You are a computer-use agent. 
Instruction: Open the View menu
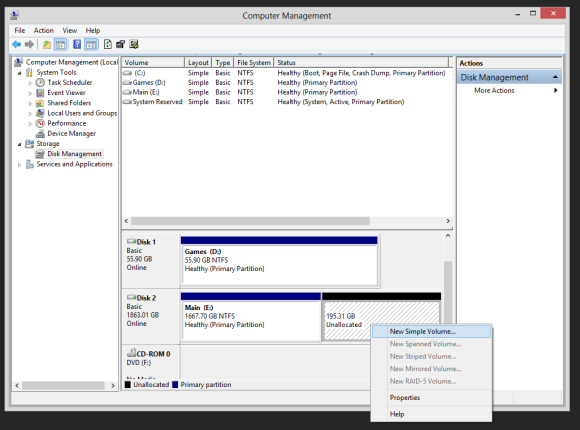pyautogui.click(x=70, y=30)
